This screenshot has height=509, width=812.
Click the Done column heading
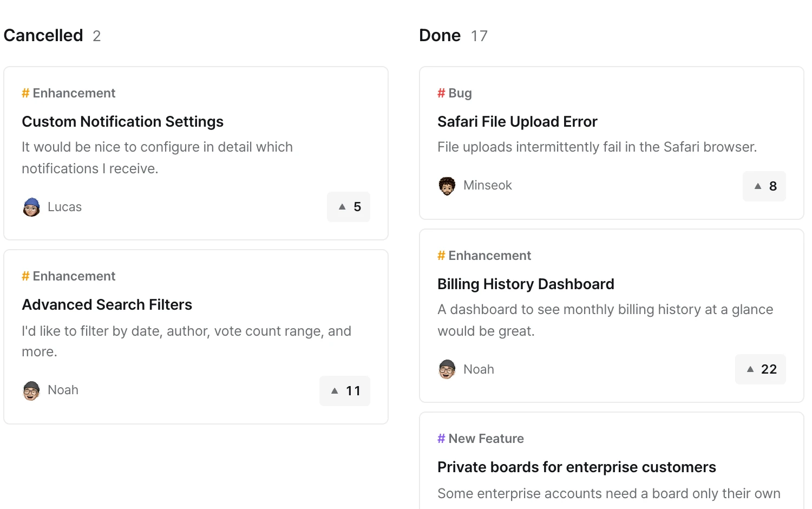pyautogui.click(x=440, y=36)
